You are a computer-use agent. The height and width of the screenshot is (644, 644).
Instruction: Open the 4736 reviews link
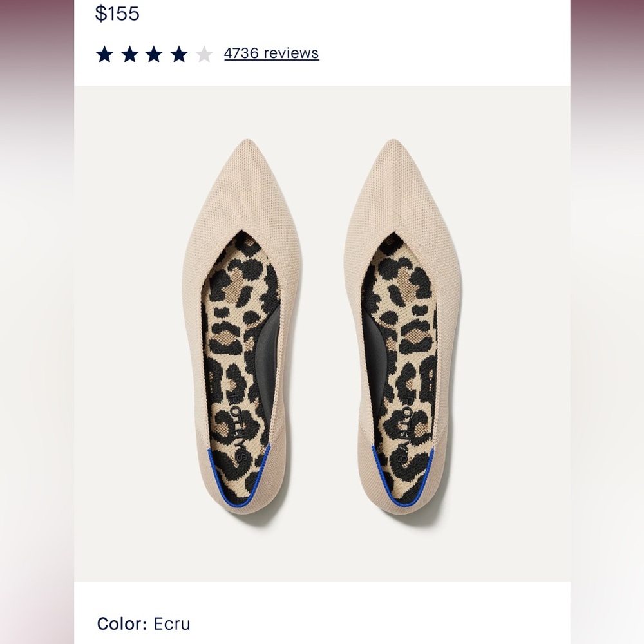[x=271, y=53]
